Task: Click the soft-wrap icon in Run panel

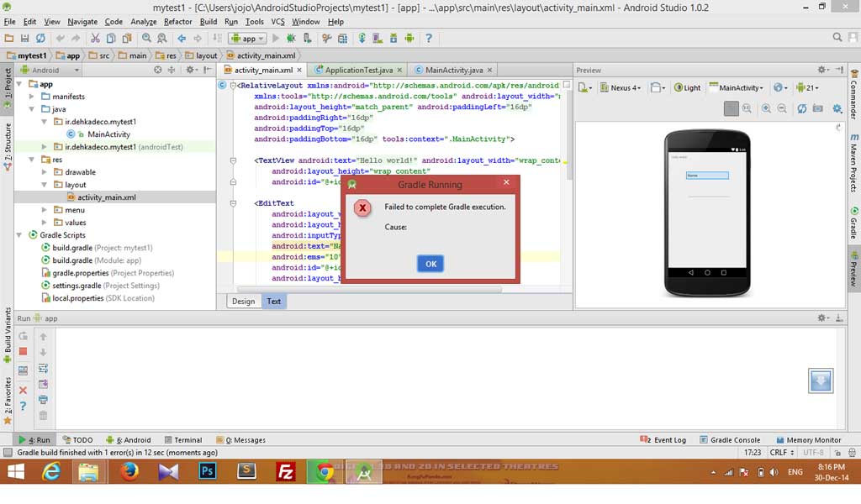Action: (x=44, y=368)
